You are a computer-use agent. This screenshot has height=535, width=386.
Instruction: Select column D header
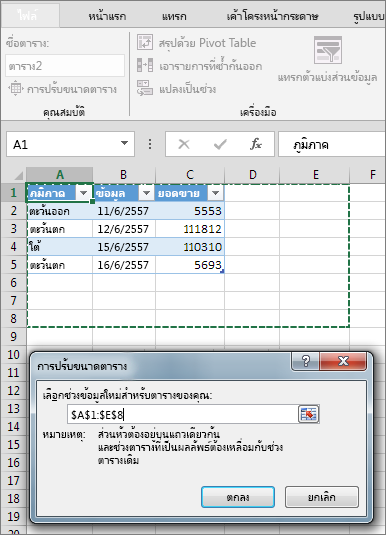[x=252, y=175]
